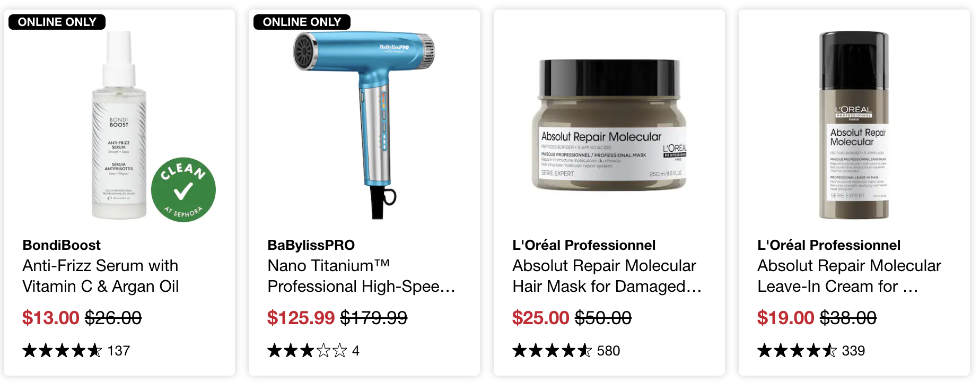Open Absolut Repair Molecular Leave-In Cream title

(x=849, y=276)
